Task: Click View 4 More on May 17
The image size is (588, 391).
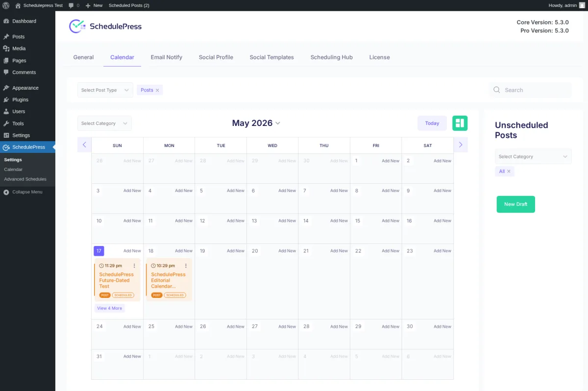Action: click(110, 308)
